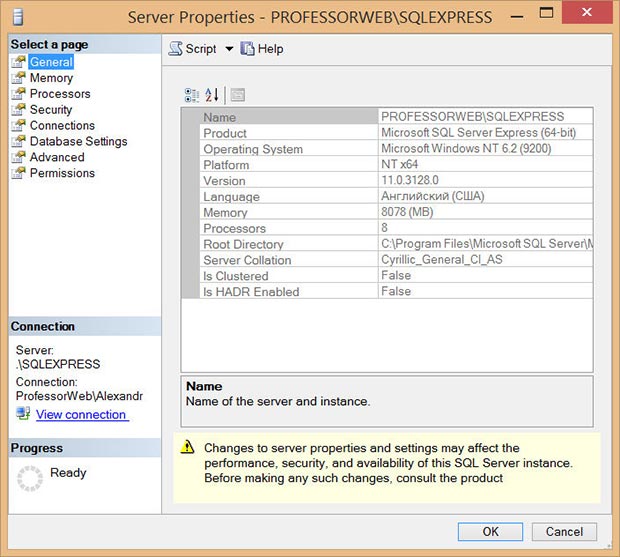620x557 pixels.
Task: Close the Server Properties window
Action: [x=587, y=12]
